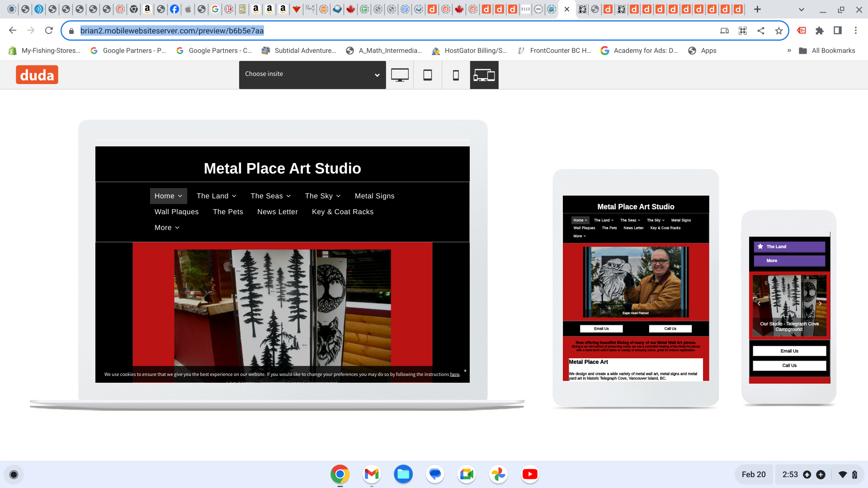The image size is (868, 488).
Task: Expand Home menu in laptop preview
Action: (168, 196)
